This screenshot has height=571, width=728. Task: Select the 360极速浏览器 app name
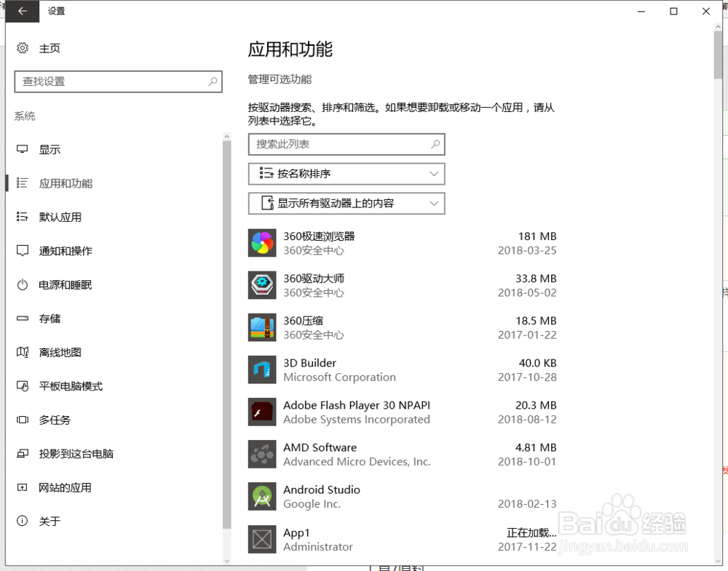(319, 236)
